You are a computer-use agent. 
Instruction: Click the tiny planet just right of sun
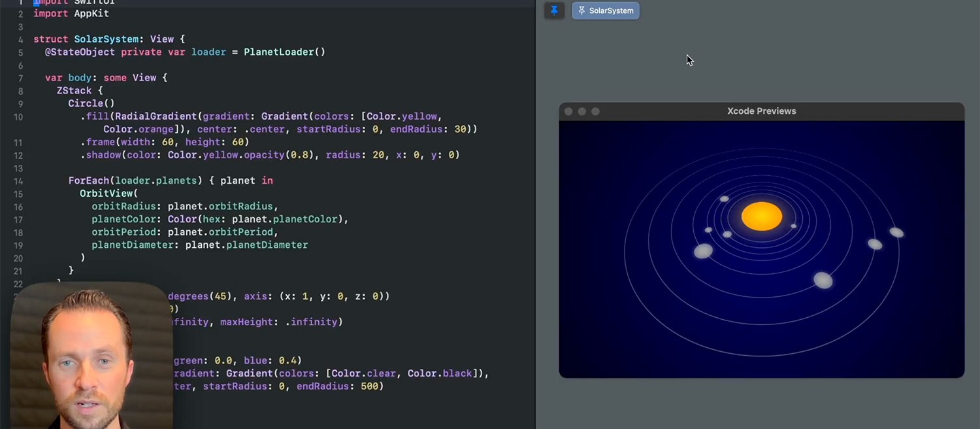pos(794,226)
